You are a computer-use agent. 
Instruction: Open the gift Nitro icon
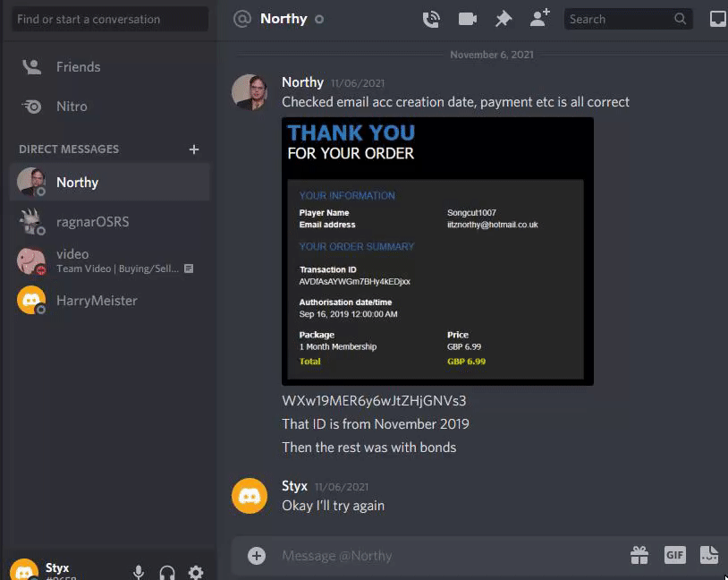tap(639, 555)
